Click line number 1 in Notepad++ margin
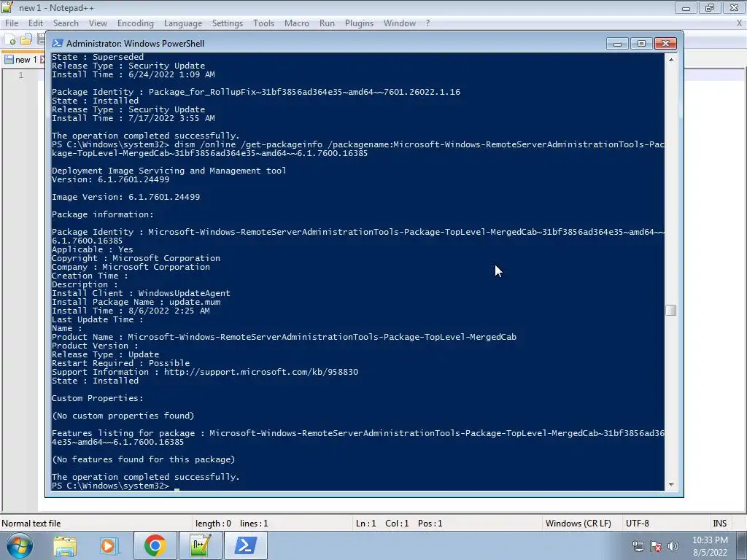Image resolution: width=747 pixels, height=560 pixels. [x=20, y=75]
